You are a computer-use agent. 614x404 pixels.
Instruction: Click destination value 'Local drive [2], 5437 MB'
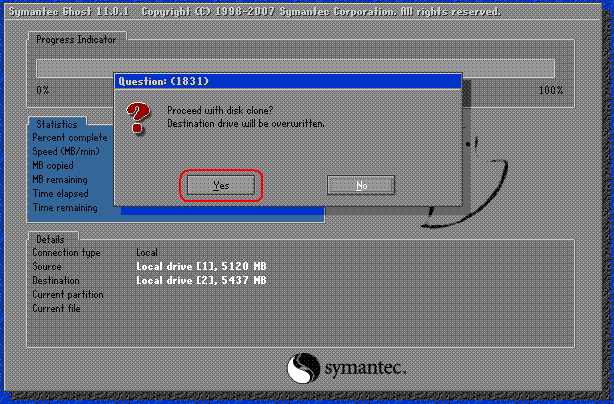coord(201,281)
